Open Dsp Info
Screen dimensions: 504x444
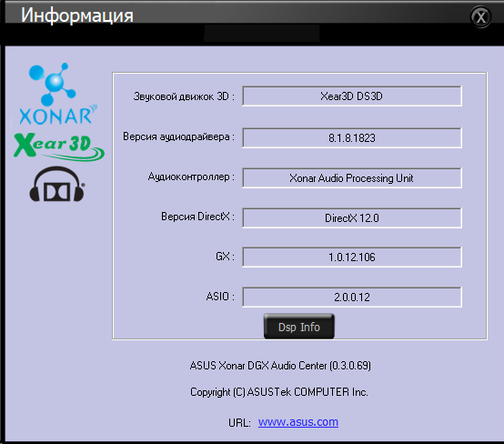299,327
